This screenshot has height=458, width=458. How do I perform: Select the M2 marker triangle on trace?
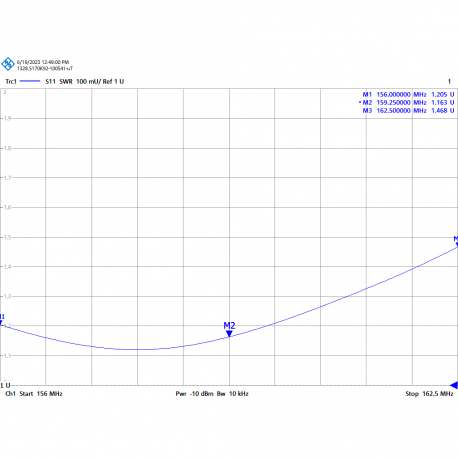pyautogui.click(x=229, y=334)
